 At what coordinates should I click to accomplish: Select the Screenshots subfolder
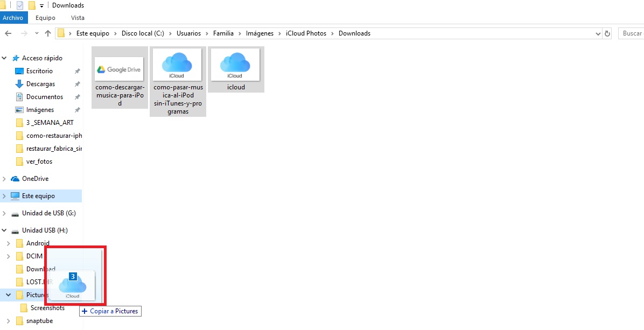[x=47, y=308]
